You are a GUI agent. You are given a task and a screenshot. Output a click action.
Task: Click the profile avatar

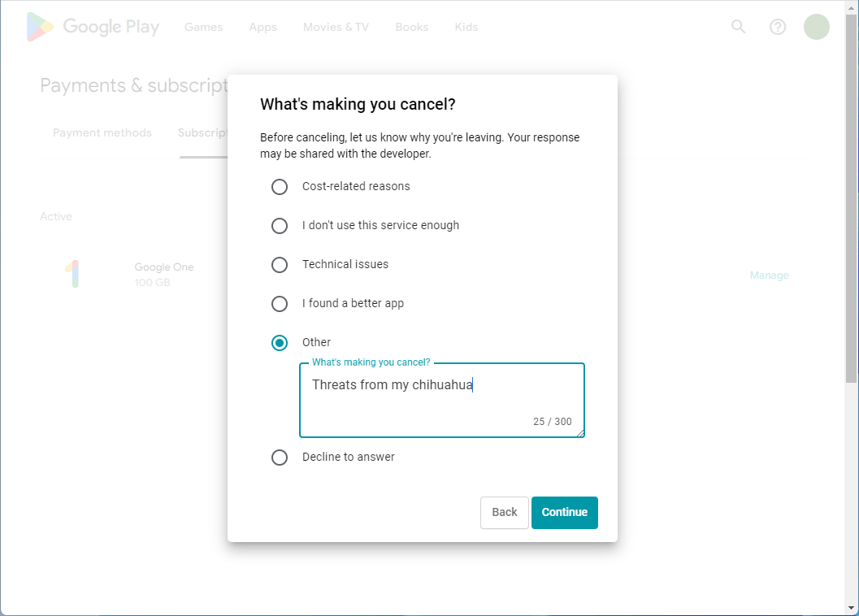point(816,27)
